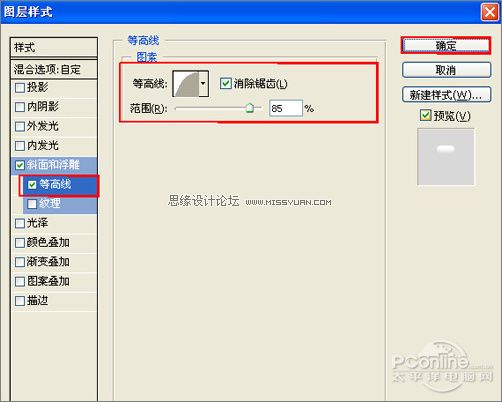Enable the 光泽 checkbox

[x=20, y=223]
